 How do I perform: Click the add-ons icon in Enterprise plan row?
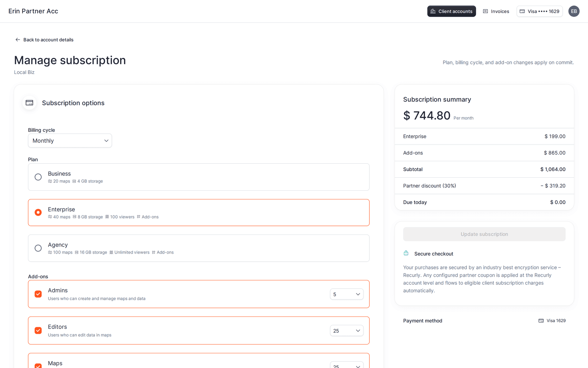[139, 217]
